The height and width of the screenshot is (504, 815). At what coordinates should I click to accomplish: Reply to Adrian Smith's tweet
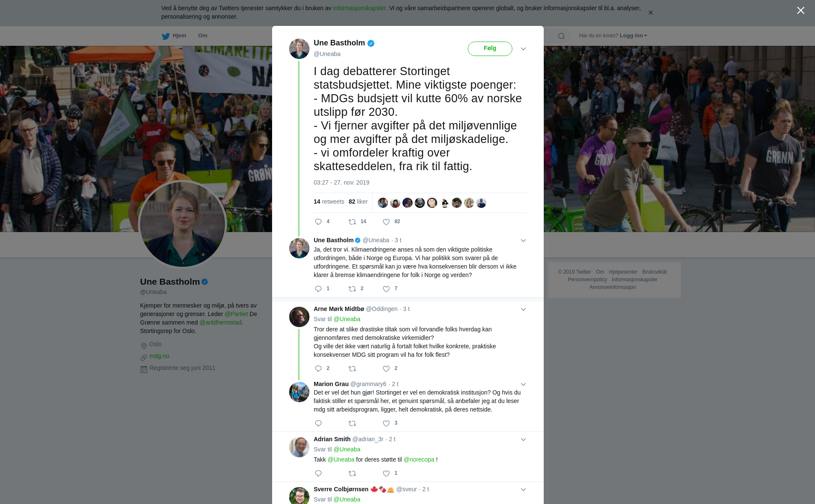coord(318,473)
